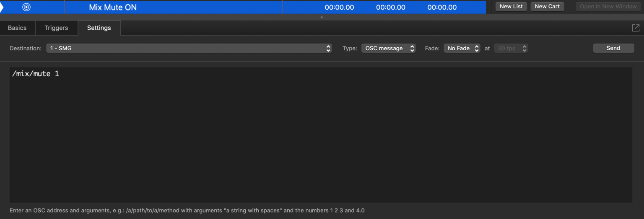
Task: Open the Type dropdown set to OSC message
Action: point(388,48)
